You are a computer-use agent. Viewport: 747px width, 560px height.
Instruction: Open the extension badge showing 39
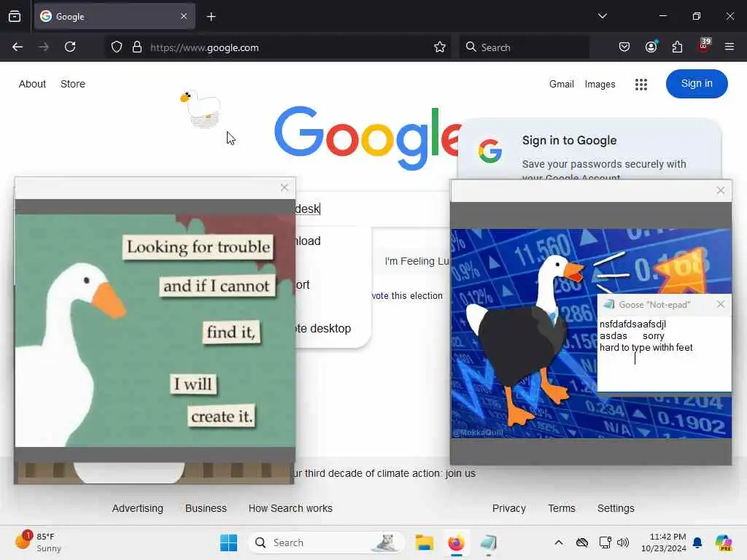(x=704, y=45)
